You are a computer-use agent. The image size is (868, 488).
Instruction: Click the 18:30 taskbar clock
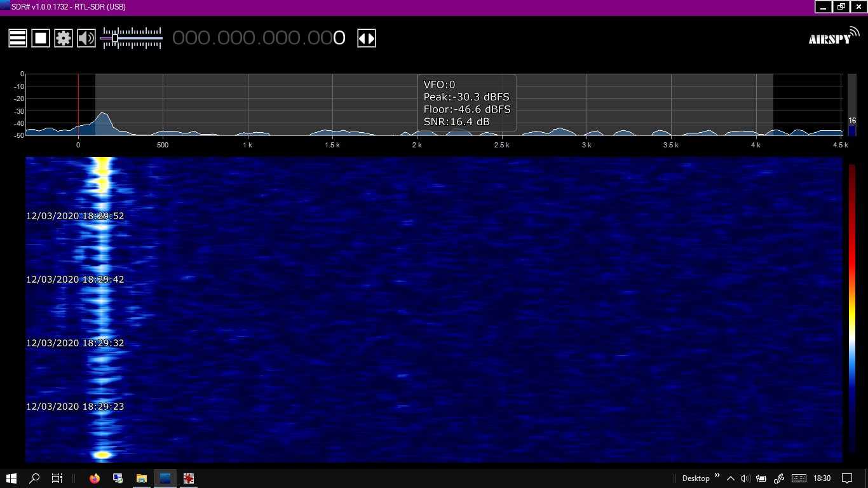point(822,478)
